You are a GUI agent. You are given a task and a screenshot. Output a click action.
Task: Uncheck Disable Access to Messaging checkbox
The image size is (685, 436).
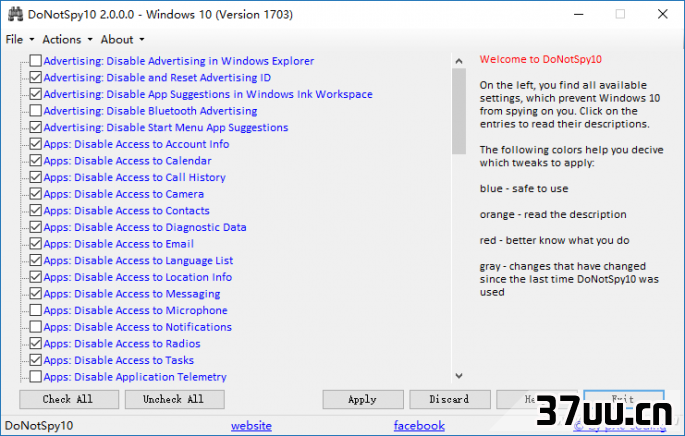(36, 293)
